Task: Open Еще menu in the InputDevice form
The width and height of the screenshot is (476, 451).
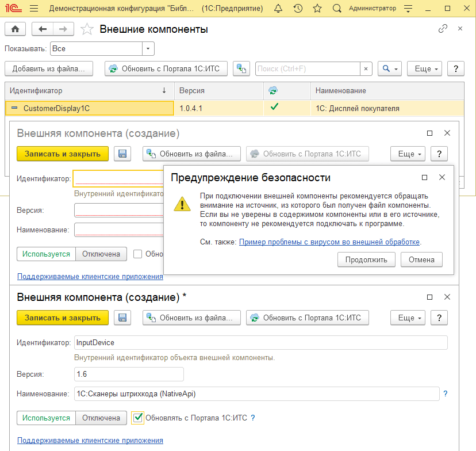Action: [408, 318]
